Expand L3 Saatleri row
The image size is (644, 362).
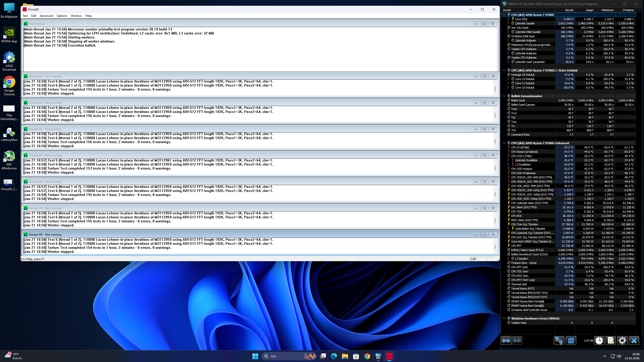pos(508,259)
